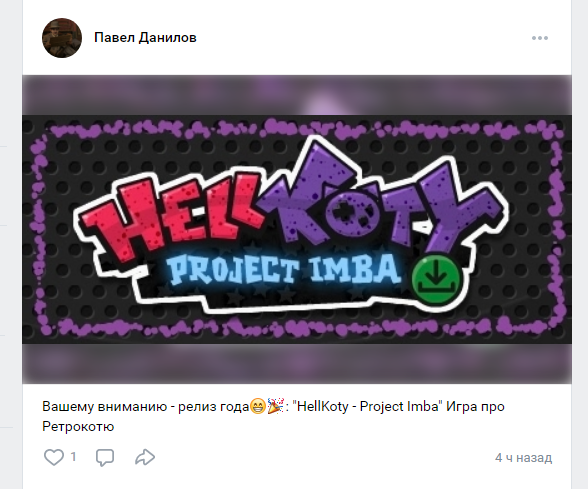Click the blurred strip below the banner

pyautogui.click(x=297, y=363)
